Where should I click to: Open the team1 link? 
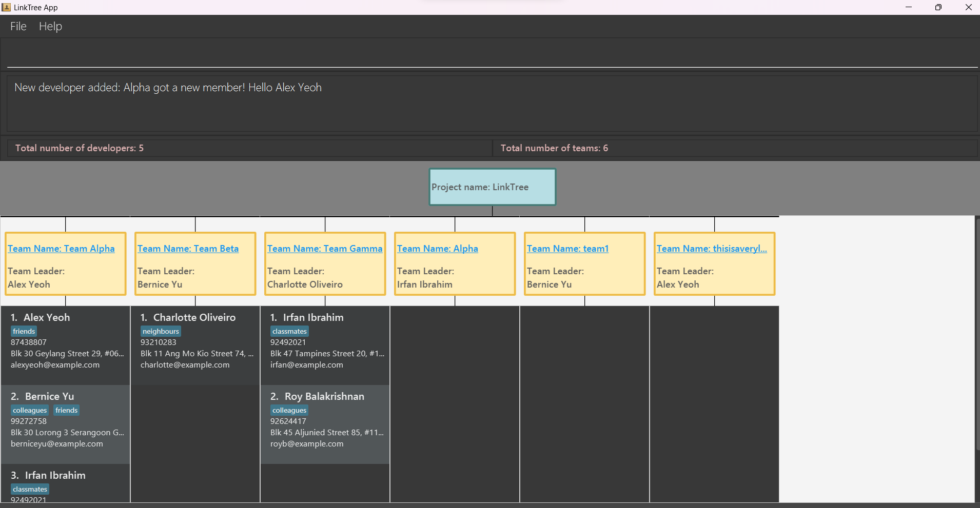567,249
